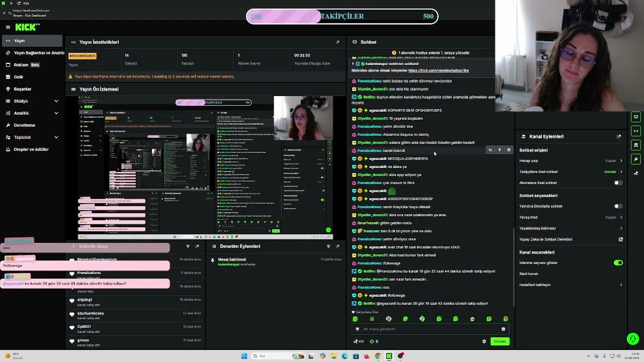The image size is (644, 362).
Task: Click the stream signal icon in right rail
Action: pyautogui.click(x=636, y=131)
